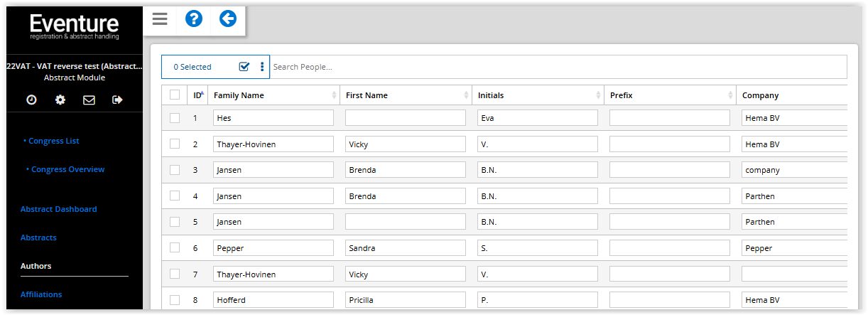The height and width of the screenshot is (315, 868).
Task: Sort by the Family Name column arrows
Action: [x=334, y=95]
